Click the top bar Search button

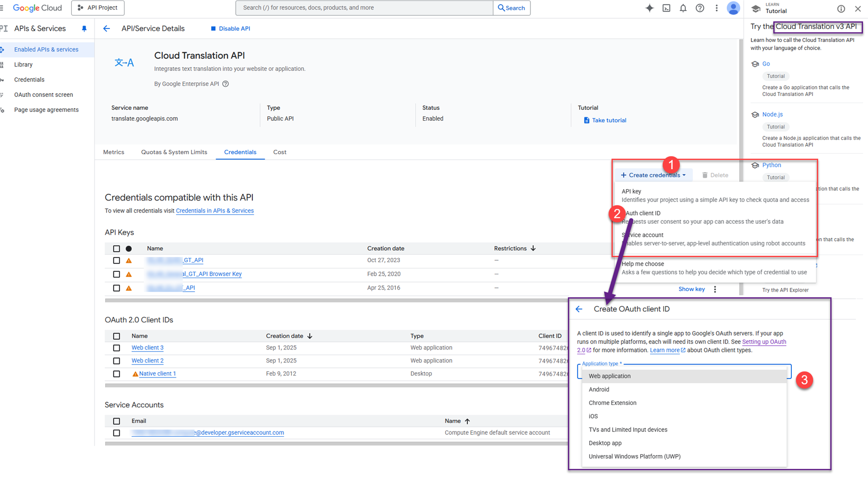pyautogui.click(x=512, y=8)
